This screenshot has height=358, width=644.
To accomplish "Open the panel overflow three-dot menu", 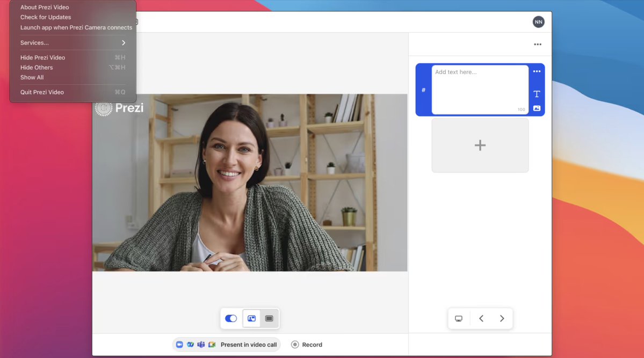I will pos(537,44).
